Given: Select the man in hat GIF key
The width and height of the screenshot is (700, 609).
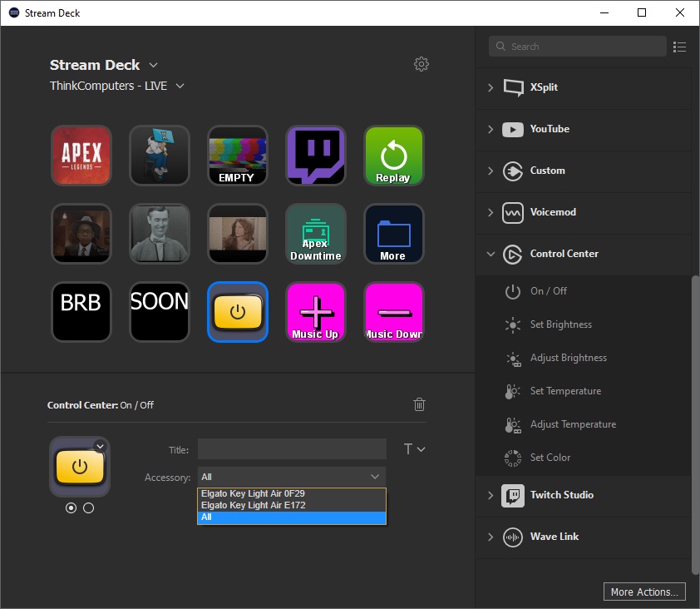Looking at the screenshot, I should point(81,234).
